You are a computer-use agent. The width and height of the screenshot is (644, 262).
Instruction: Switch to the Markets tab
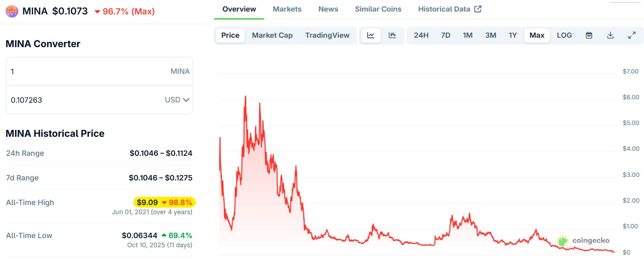[x=287, y=9]
